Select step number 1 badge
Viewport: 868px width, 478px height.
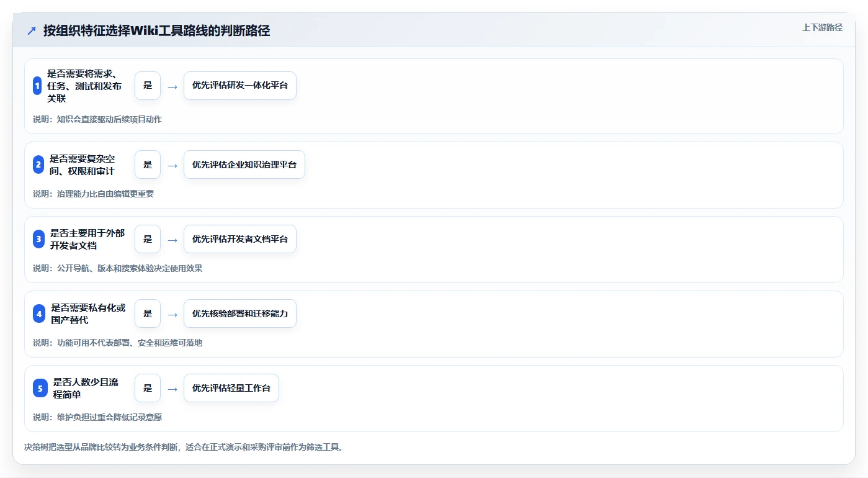point(37,86)
